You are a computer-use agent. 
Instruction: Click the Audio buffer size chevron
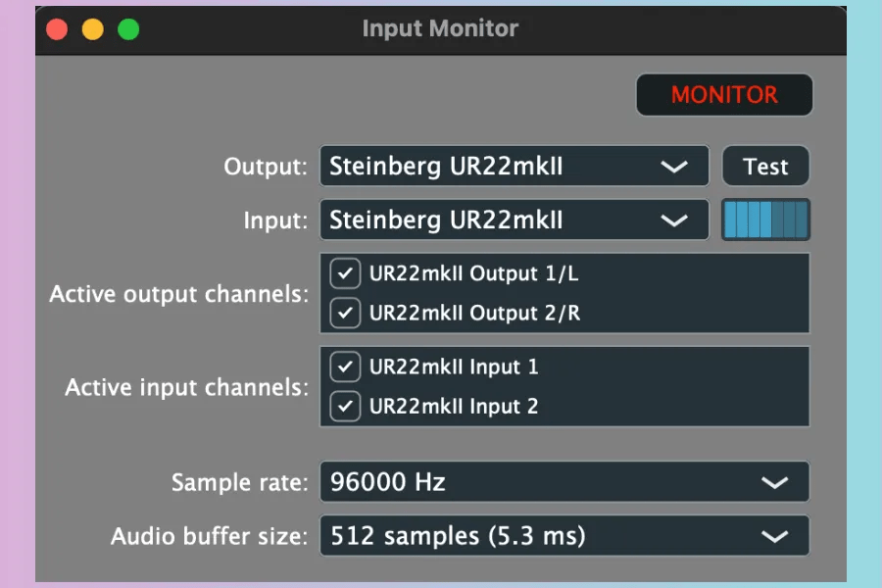775,536
